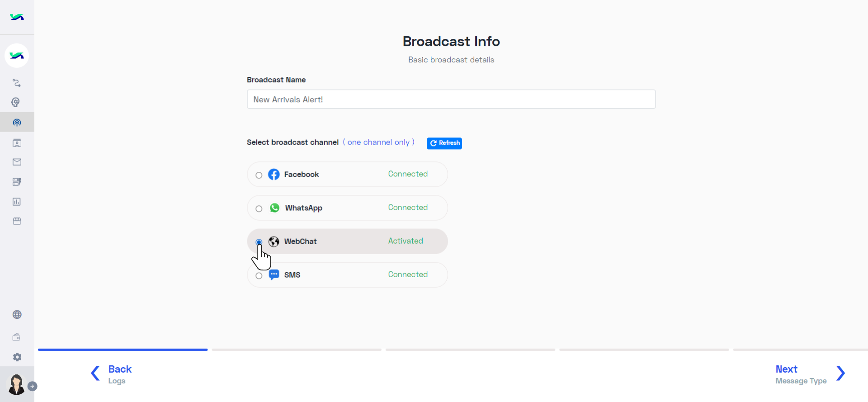Click the Refresh button
Screen dimensions: 868x402
(444, 143)
